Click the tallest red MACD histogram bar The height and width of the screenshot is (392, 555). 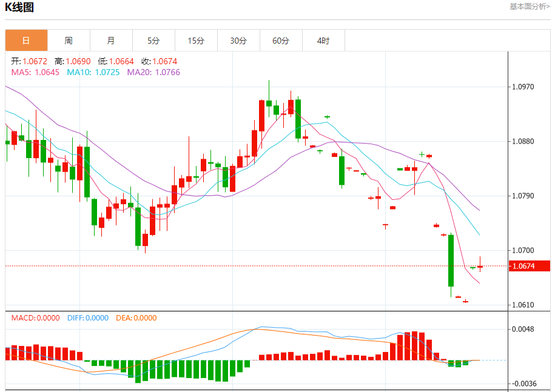[414, 346]
